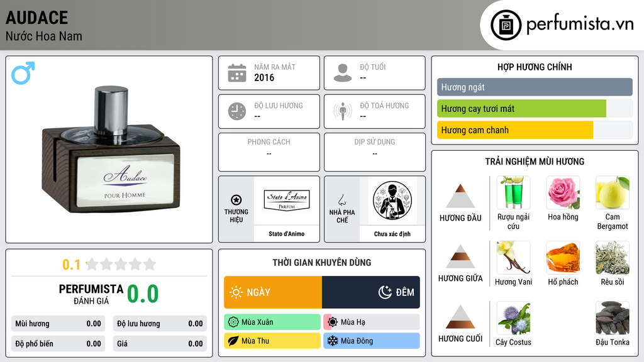Open the Stato d'Animo brand link
Screen dimensions: 644x362
click(287, 234)
